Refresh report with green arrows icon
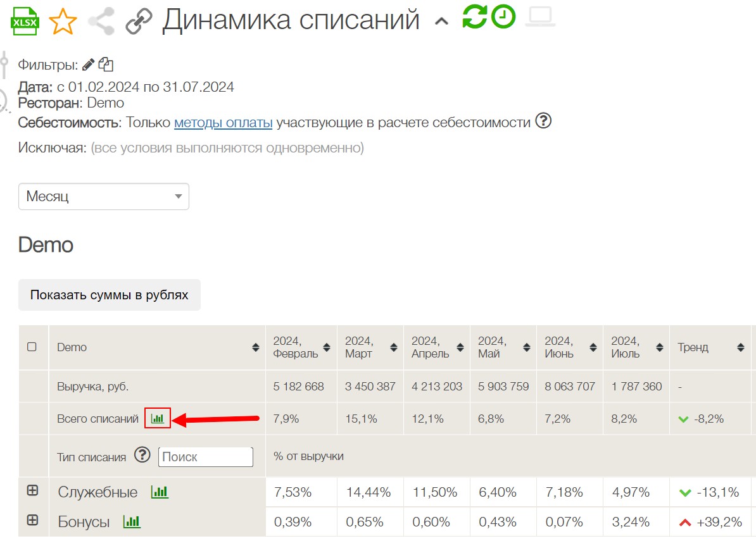The width and height of the screenshot is (756, 541). click(x=475, y=17)
